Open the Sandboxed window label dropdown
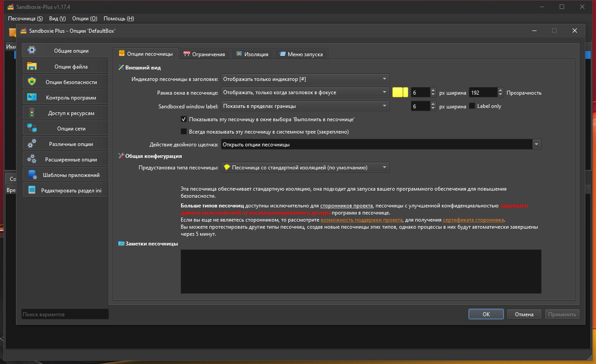The height and width of the screenshot is (364, 596). (305, 106)
